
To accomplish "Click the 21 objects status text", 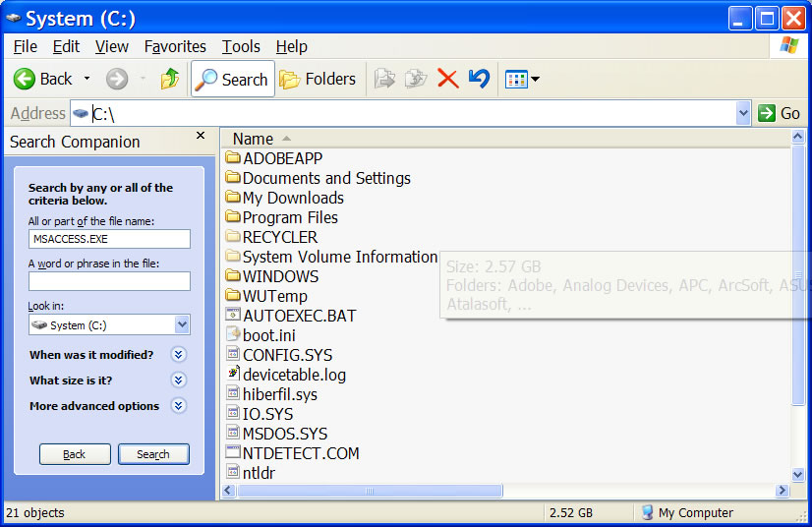I will coord(35,512).
